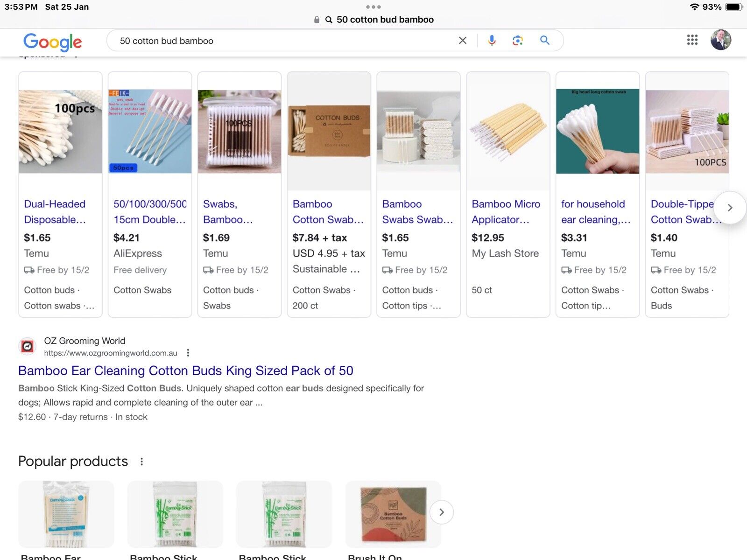Screen dimensions: 747x560
Task: Click the $12.95 My Lash Store price
Action: pyautogui.click(x=488, y=238)
